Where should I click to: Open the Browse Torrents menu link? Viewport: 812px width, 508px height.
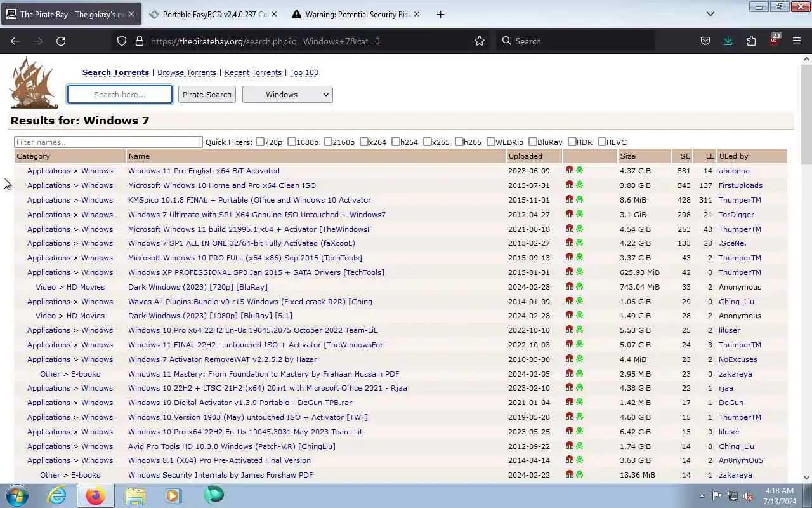point(187,72)
